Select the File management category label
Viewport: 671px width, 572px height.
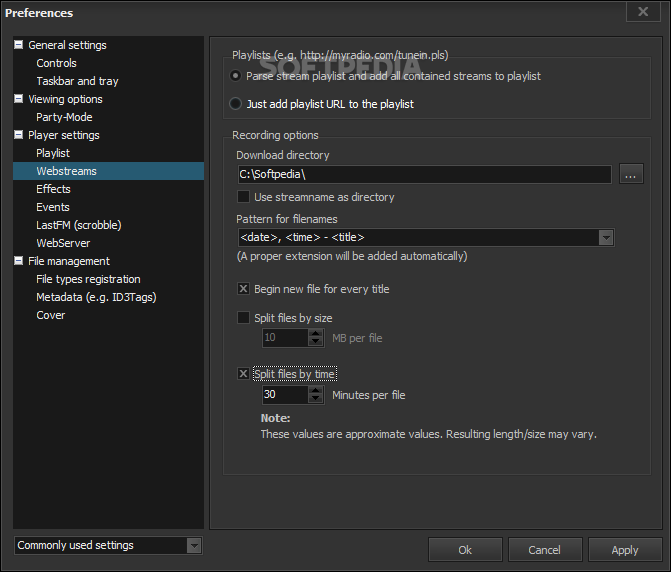tap(69, 261)
